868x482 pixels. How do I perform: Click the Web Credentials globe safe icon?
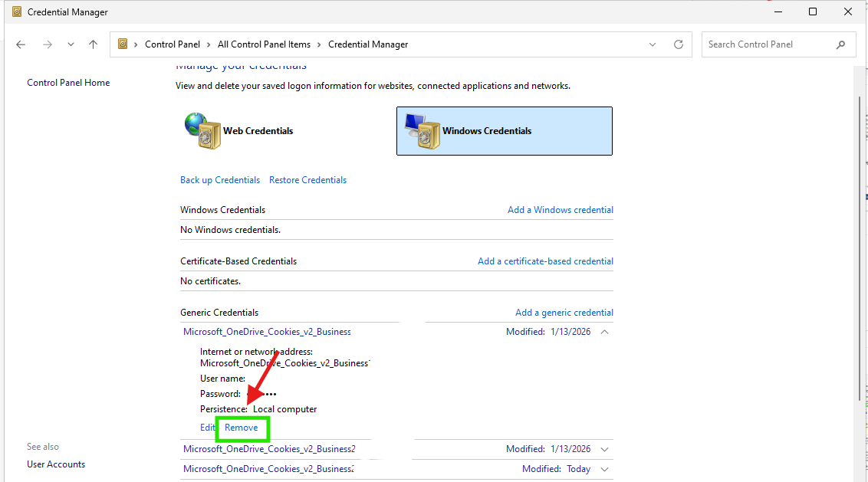click(202, 130)
